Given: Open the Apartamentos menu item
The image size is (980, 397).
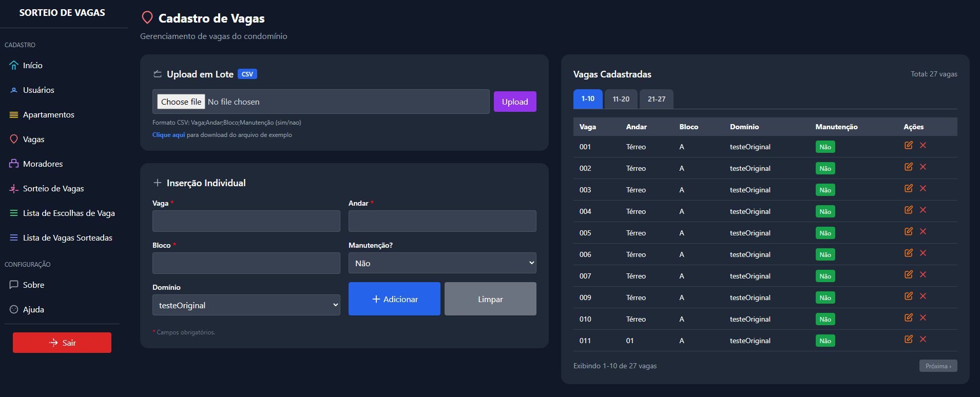Looking at the screenshot, I should [48, 115].
